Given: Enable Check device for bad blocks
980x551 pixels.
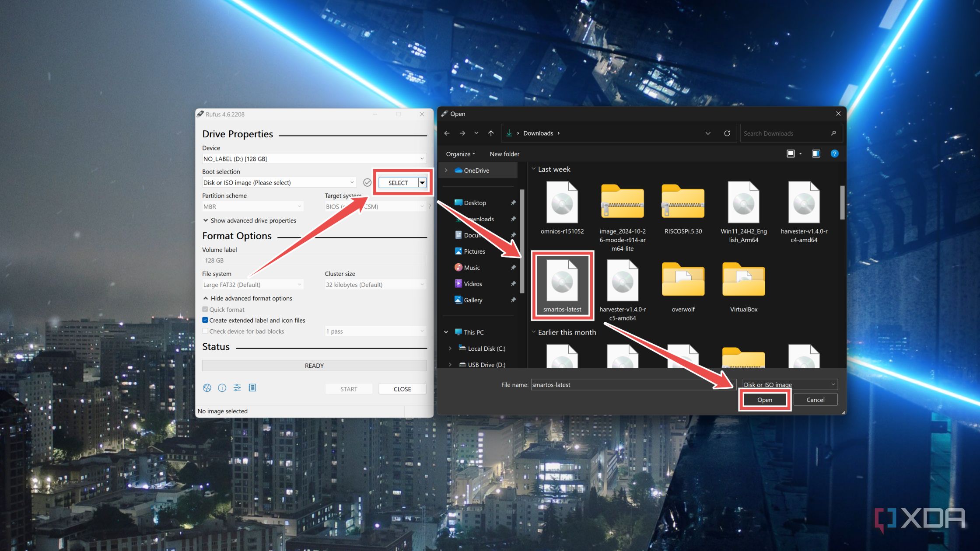Looking at the screenshot, I should click(205, 331).
